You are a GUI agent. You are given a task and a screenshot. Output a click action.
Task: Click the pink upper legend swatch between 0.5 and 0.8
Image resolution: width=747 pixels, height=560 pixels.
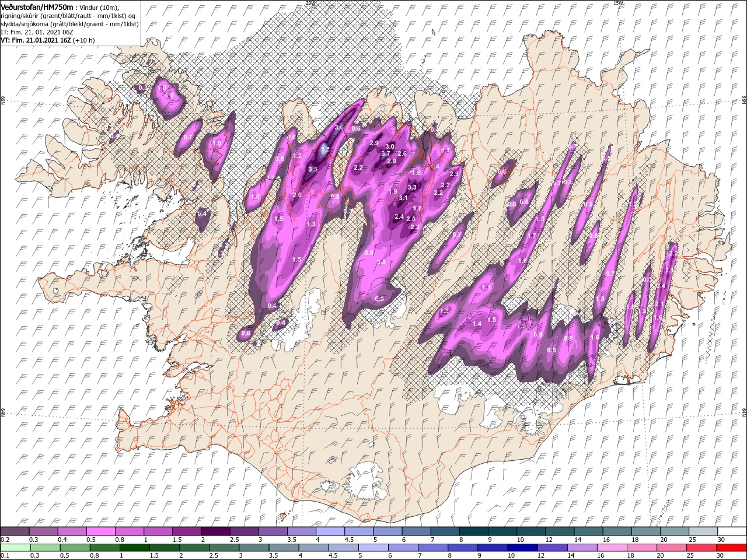[x=100, y=531]
